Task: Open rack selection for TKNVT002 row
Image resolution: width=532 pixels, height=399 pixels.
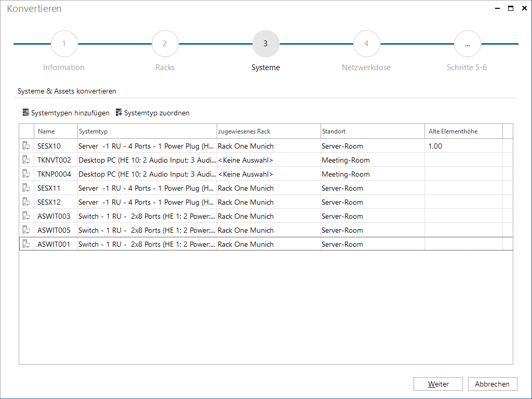Action: (x=269, y=160)
